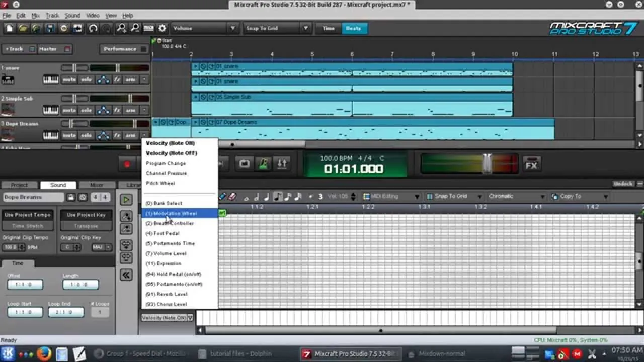644x362 pixels.
Task: Click Use Project Tempo button
Action: (x=28, y=215)
